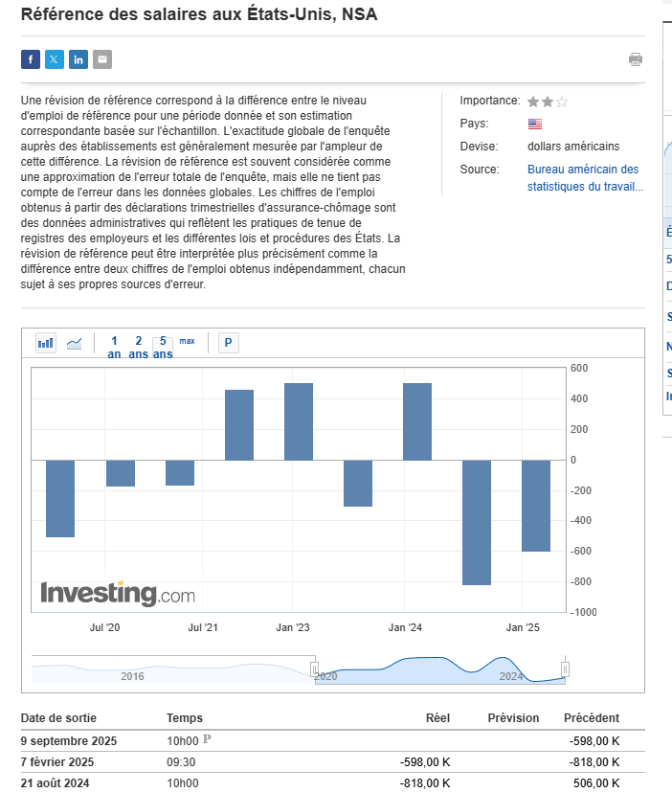The width and height of the screenshot is (672, 793).
Task: Switch chart to line view
Action: [x=74, y=343]
